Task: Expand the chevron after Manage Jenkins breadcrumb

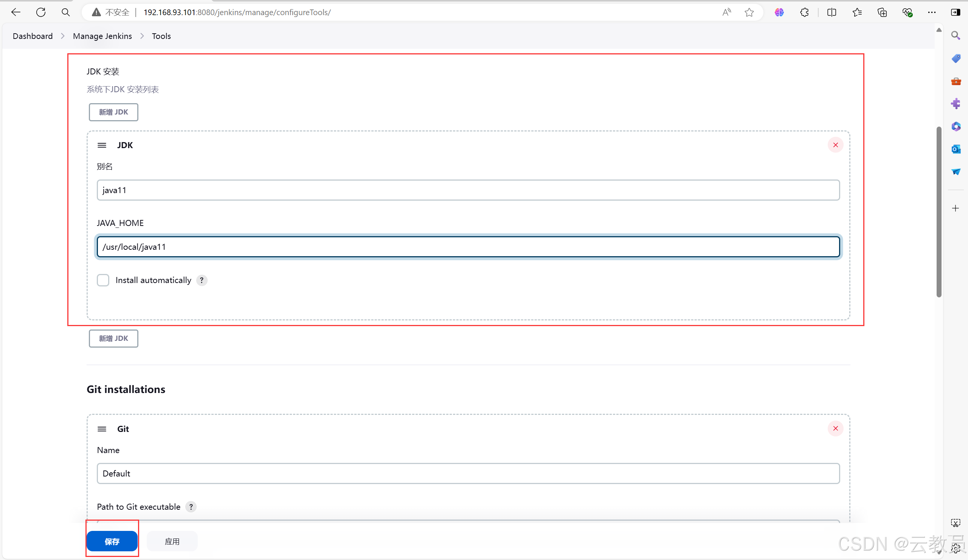Action: coord(142,36)
